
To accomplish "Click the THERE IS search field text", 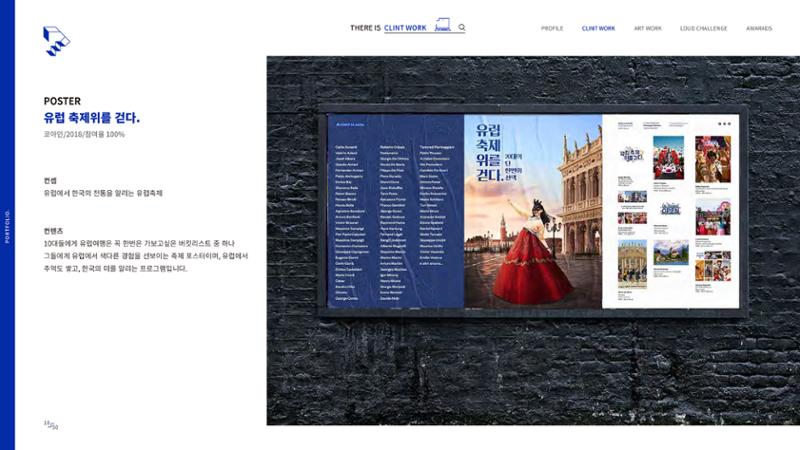I will 365,28.
